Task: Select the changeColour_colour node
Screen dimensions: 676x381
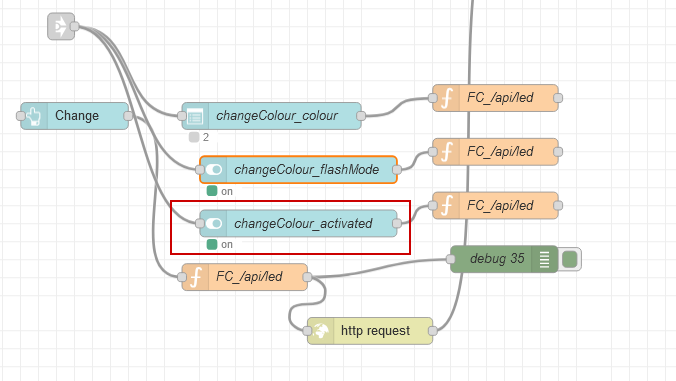Action: pos(272,116)
